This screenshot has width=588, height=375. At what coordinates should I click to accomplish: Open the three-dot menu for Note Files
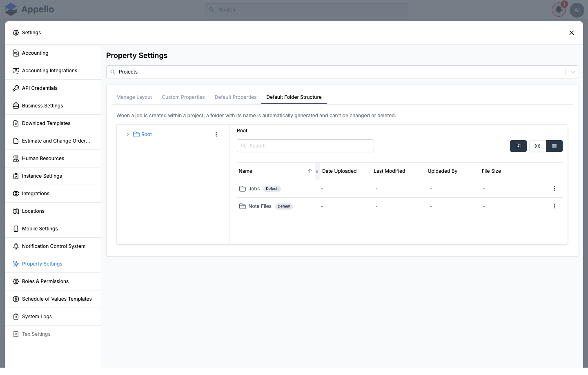(555, 206)
